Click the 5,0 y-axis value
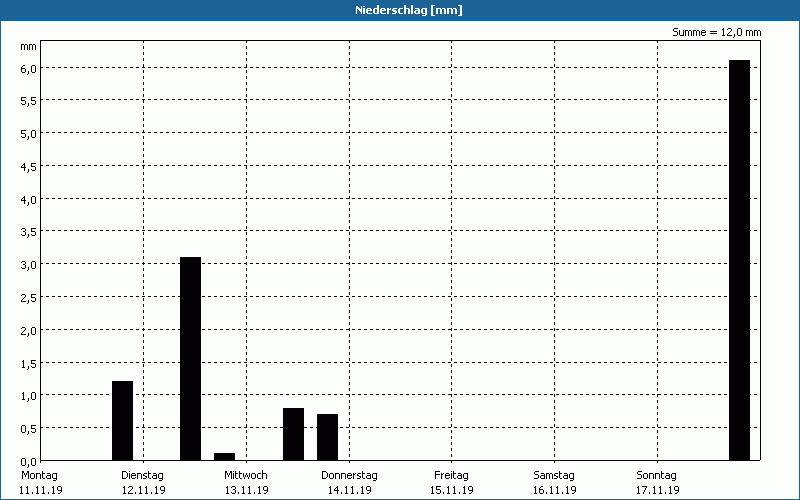The height and width of the screenshot is (500, 800). [29, 134]
